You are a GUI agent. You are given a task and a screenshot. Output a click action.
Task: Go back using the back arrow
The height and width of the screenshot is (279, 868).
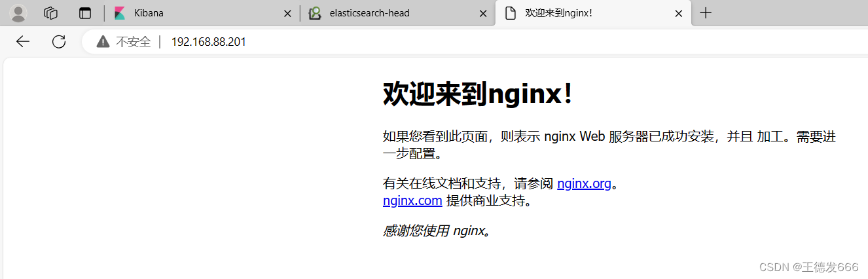[23, 42]
